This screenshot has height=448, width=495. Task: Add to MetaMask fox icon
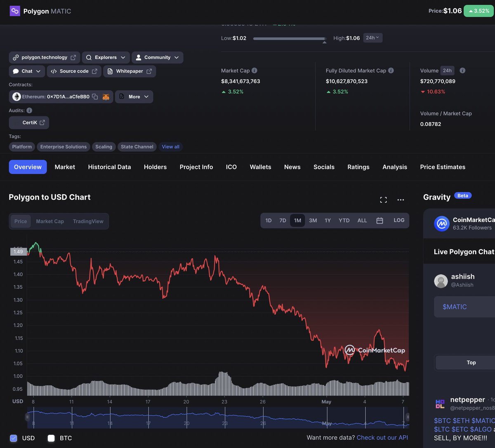coord(106,97)
